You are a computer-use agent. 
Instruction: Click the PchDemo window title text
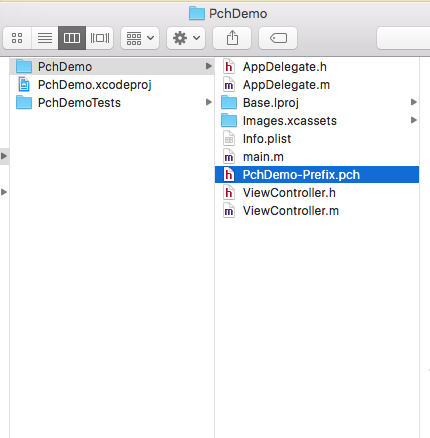[238, 14]
